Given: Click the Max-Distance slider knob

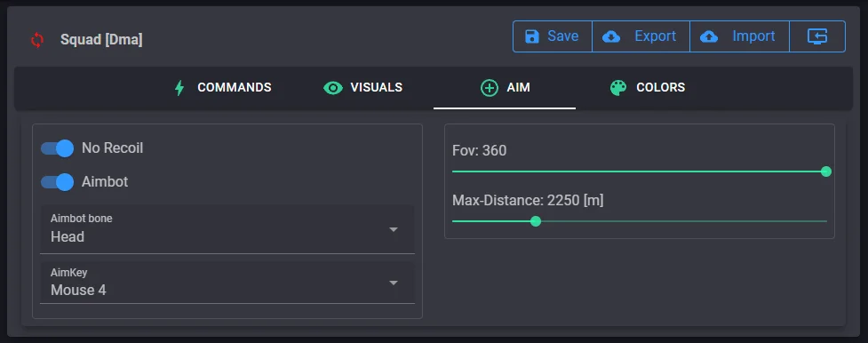Looking at the screenshot, I should pyautogui.click(x=536, y=221).
